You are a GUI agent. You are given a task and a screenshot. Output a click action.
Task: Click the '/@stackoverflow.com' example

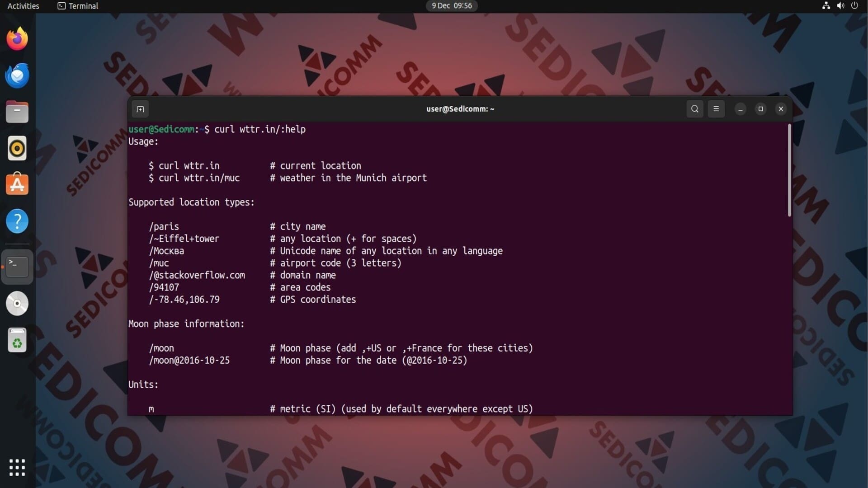(197, 275)
